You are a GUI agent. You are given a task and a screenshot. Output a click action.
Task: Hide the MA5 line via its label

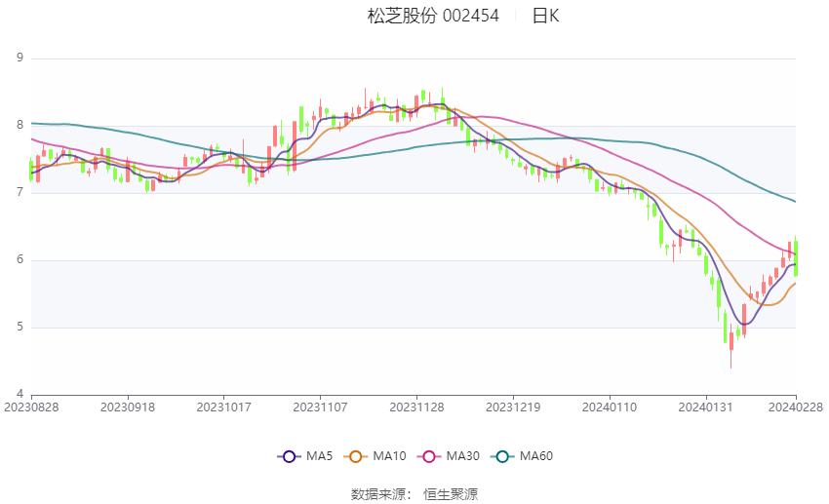pyautogui.click(x=319, y=456)
